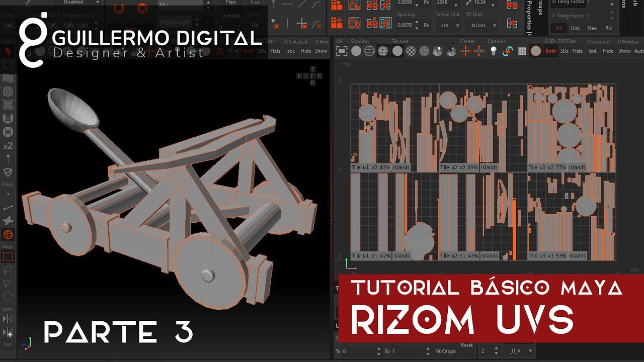Enable the Free tiling option
The image size is (644, 362).
592,28
